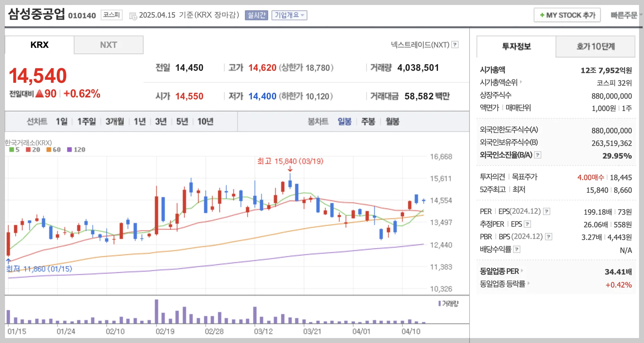Select the 호가10단계 tab
Image resolution: width=644 pixels, height=343 pixels.
point(595,47)
